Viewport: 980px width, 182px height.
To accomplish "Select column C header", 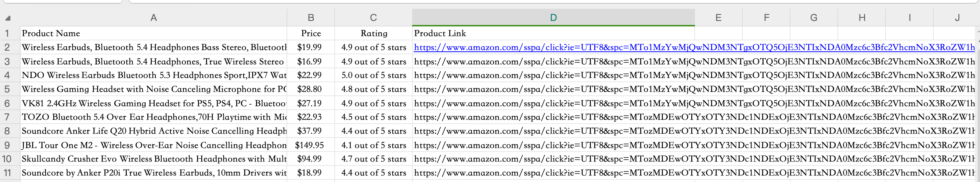I will (373, 18).
